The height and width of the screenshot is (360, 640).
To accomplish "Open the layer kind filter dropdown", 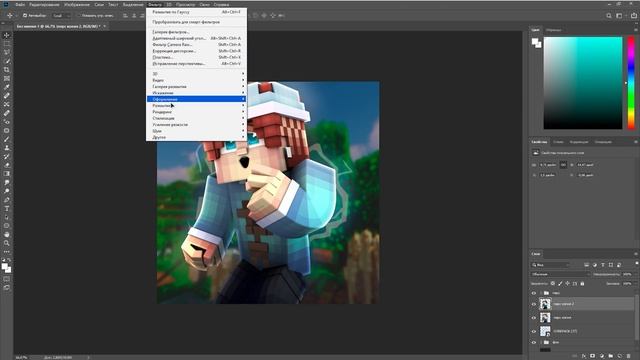I will tap(550, 265).
